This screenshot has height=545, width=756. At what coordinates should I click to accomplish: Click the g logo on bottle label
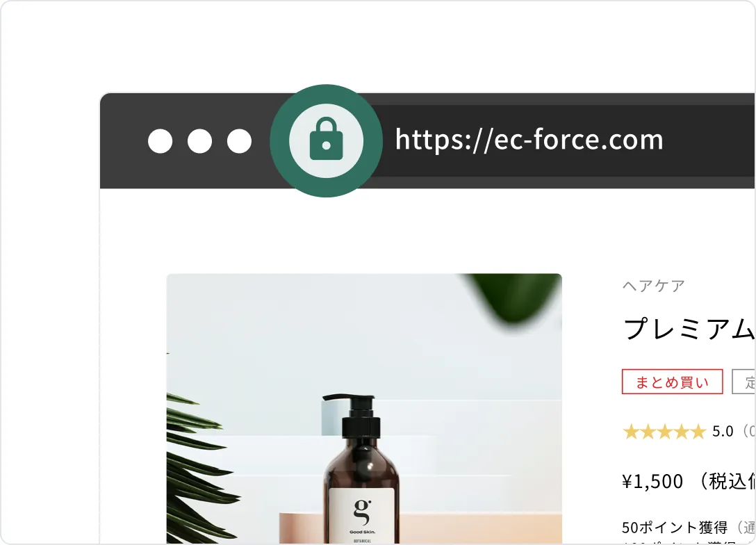coord(362,512)
